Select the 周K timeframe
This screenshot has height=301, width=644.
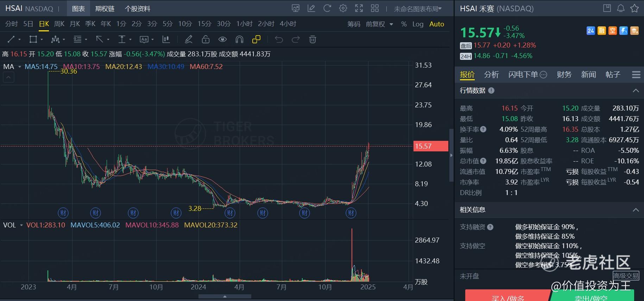(59, 24)
